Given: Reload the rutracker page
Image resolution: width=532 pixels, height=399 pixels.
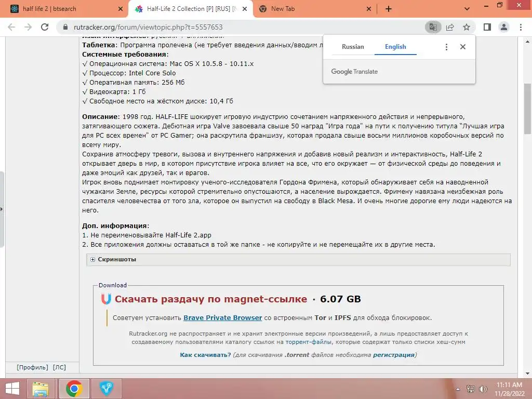Looking at the screenshot, I should (x=45, y=27).
